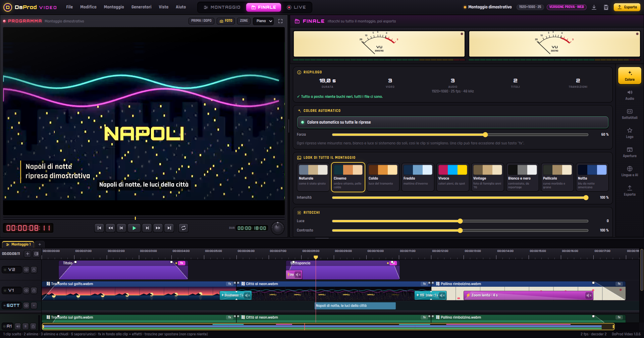Screen dimensions: 644x338
Task: Open the Logo panel in the right sidebar
Action: coord(630,133)
